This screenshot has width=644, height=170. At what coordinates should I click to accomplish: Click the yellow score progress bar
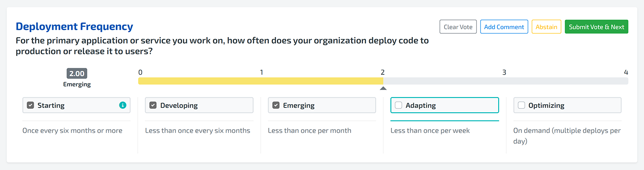tap(261, 81)
